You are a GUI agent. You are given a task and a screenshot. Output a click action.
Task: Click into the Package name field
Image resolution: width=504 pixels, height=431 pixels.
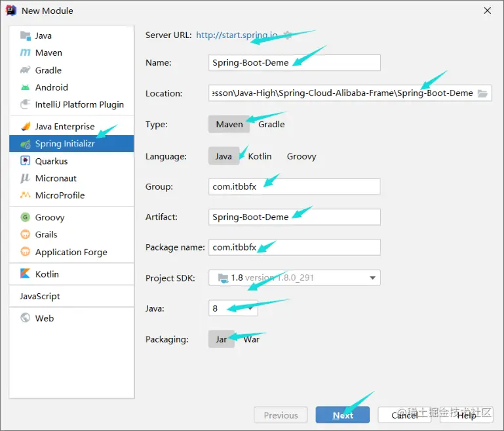(x=294, y=247)
